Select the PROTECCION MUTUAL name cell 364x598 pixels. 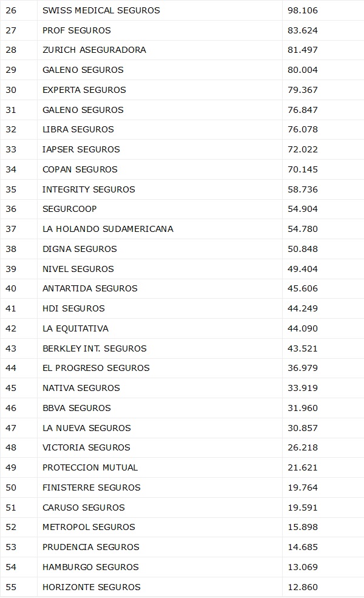(x=90, y=467)
